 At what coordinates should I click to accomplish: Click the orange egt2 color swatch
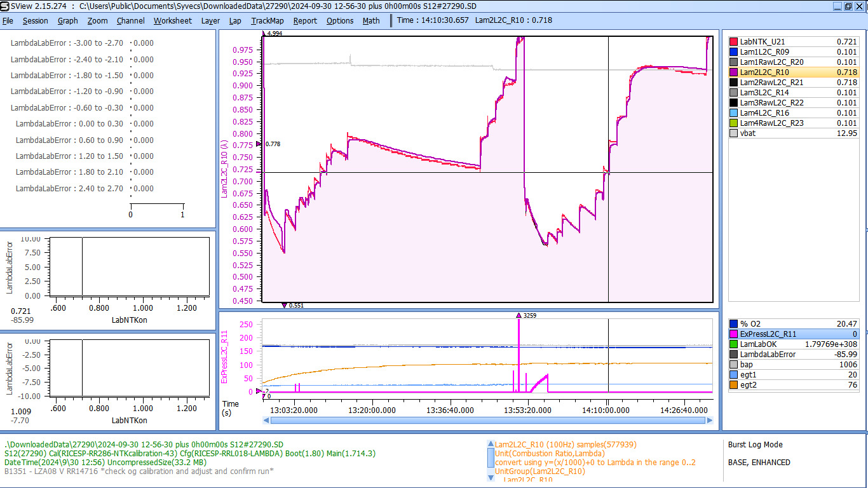[x=734, y=385]
